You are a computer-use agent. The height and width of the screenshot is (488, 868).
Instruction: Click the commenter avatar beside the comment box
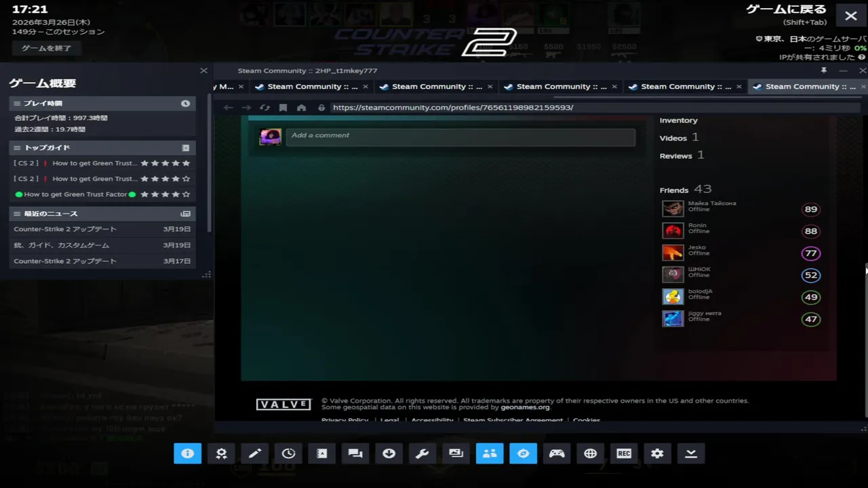pos(270,136)
